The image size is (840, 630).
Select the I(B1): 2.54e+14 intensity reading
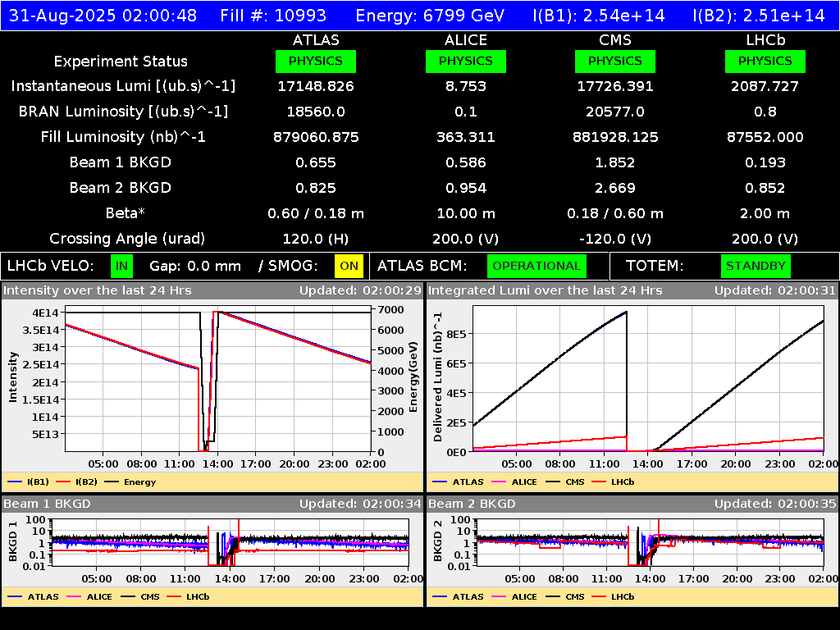(x=598, y=16)
